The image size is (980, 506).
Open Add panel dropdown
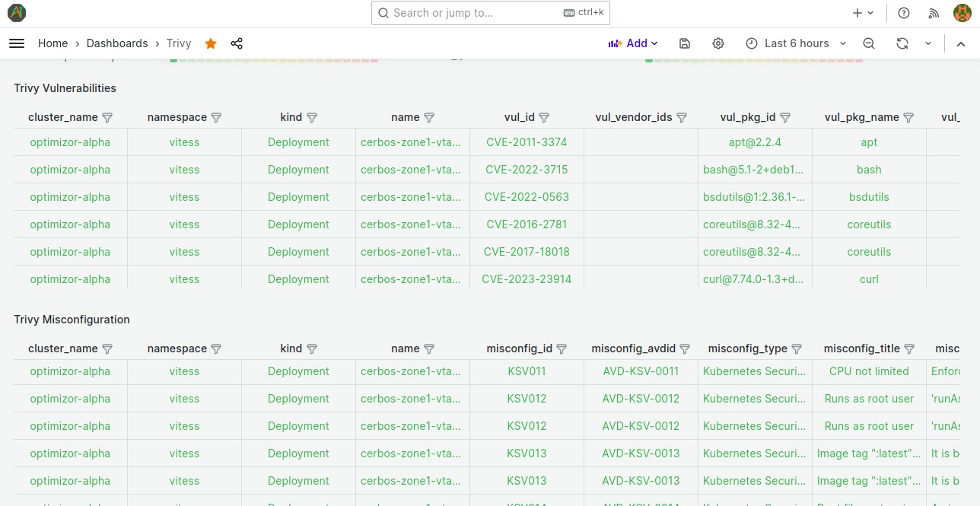point(633,43)
